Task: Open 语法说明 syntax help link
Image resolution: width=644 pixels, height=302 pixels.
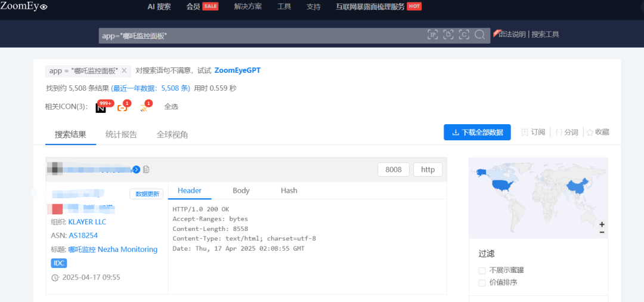Action: pos(512,35)
